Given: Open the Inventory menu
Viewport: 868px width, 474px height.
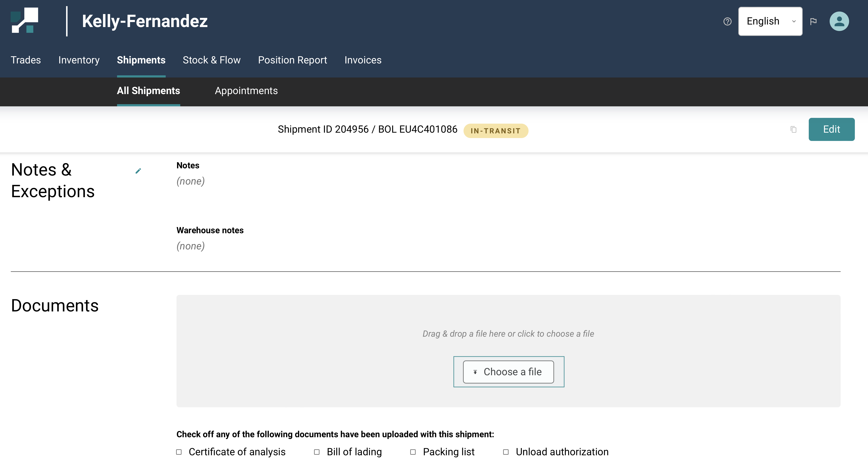Looking at the screenshot, I should [79, 60].
